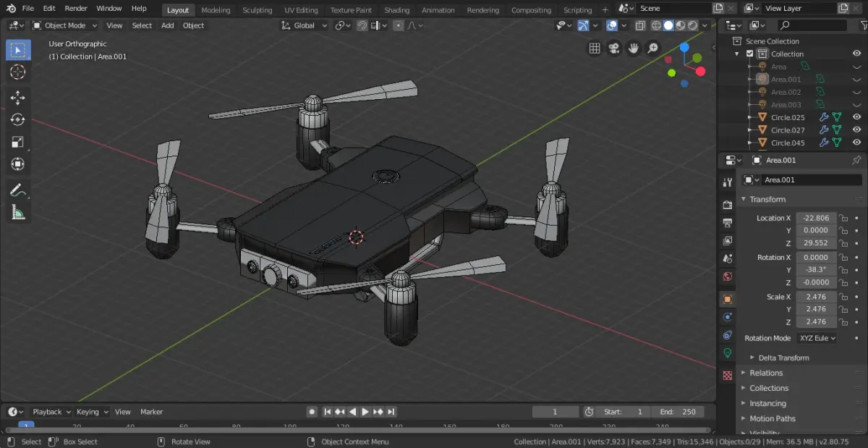Hide Circle.045 in viewport
868x448 pixels.
856,143
